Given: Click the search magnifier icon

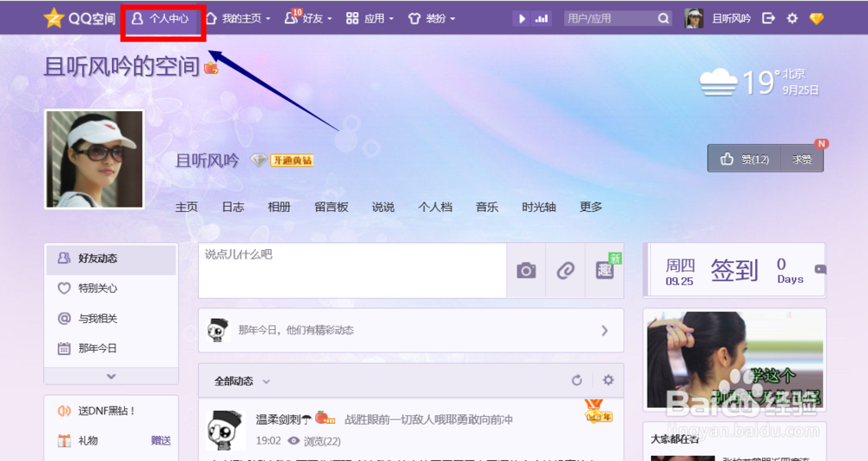Looking at the screenshot, I should point(663,19).
